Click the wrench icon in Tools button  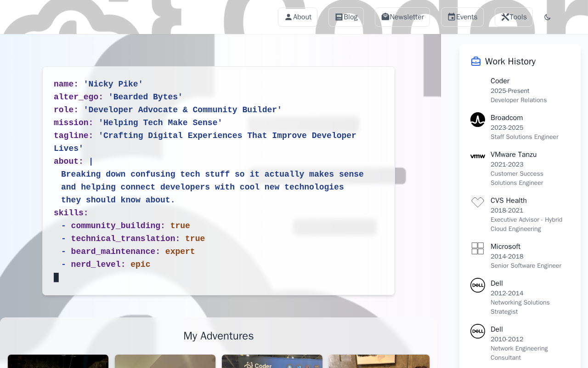[x=505, y=17]
